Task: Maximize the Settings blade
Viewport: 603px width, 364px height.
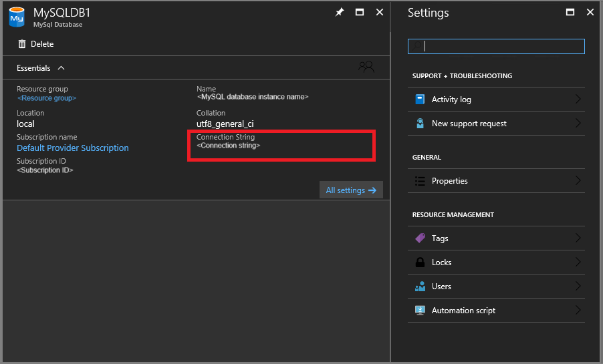Action: 570,12
